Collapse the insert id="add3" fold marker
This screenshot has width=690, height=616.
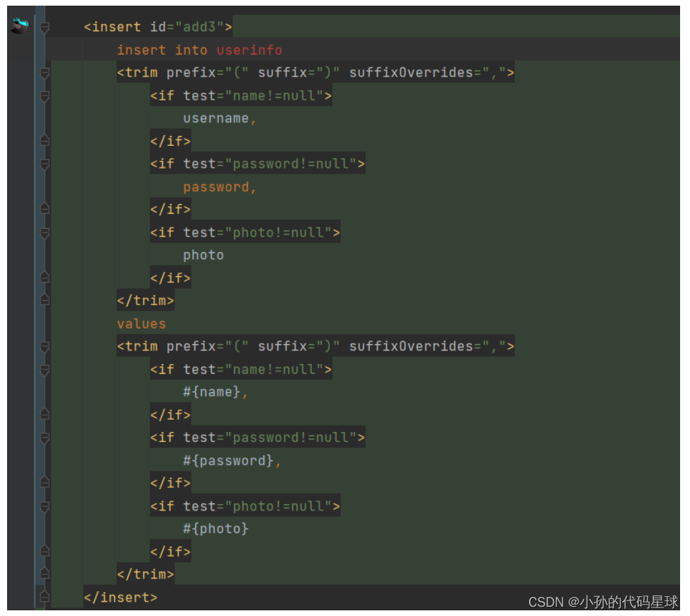tap(45, 28)
